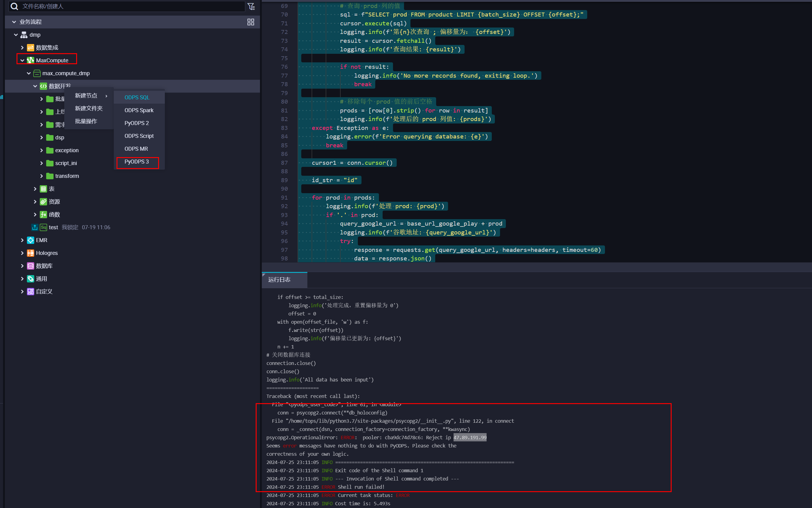The image size is (812, 508).
Task: Click the 'id_str = "id"' code line
Action: [334, 180]
